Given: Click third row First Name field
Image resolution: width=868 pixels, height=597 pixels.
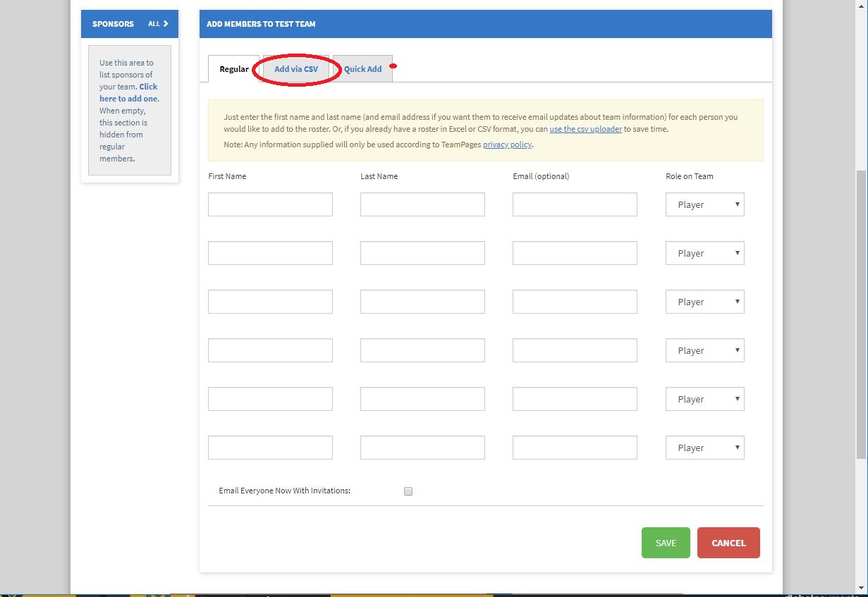Looking at the screenshot, I should pos(270,302).
